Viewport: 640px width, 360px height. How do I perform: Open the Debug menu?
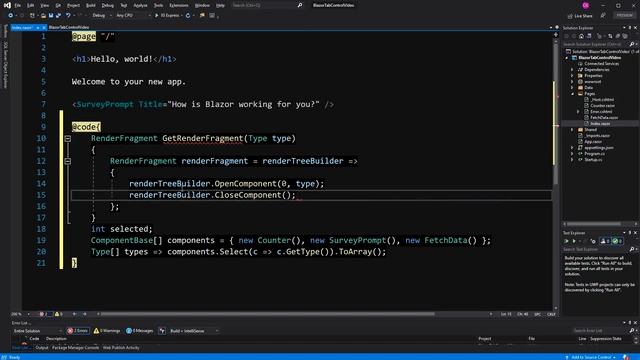(108, 5)
